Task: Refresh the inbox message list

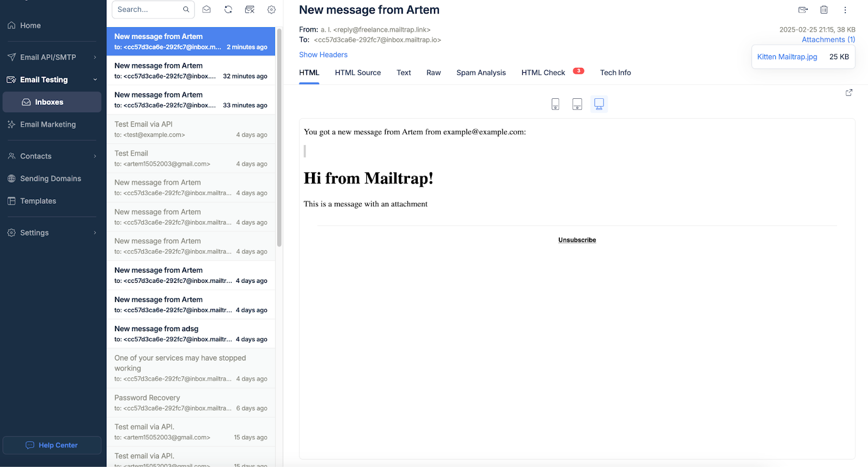Action: 228,9
